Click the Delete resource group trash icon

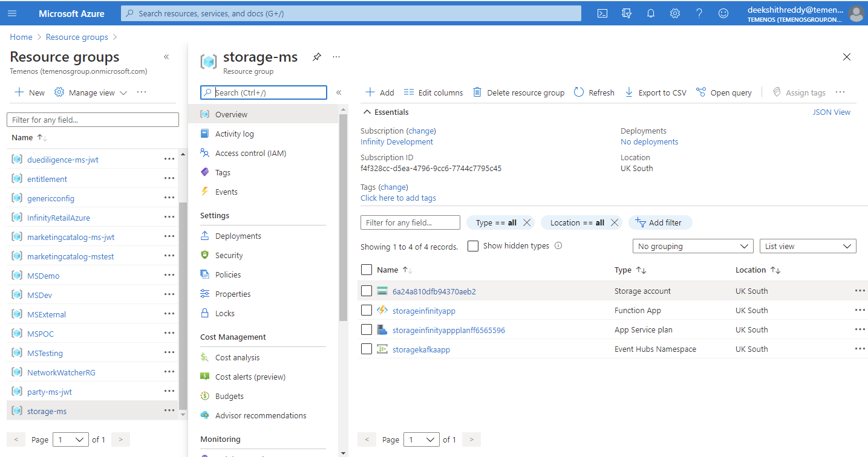pos(477,92)
